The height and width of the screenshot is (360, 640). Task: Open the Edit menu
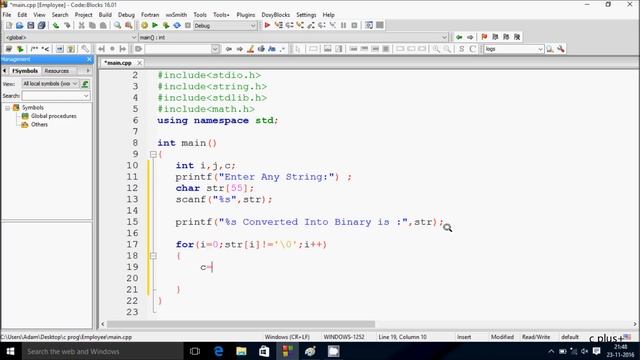22,15
